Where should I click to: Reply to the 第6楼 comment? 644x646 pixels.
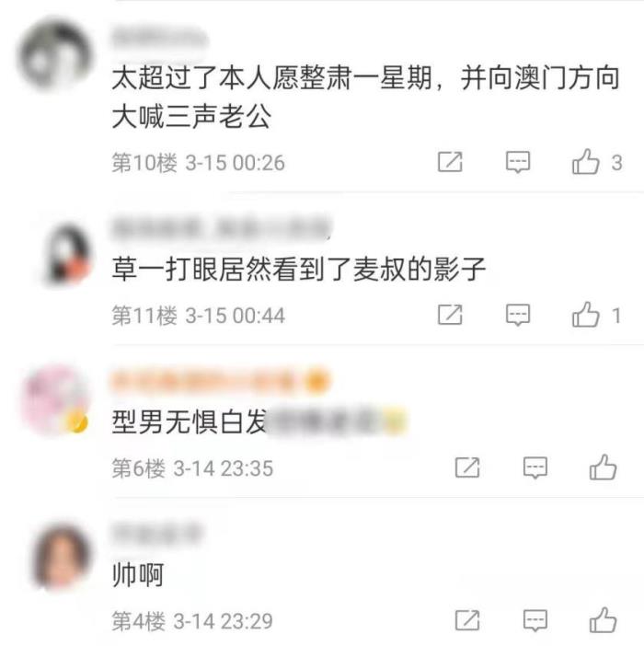[535, 468]
